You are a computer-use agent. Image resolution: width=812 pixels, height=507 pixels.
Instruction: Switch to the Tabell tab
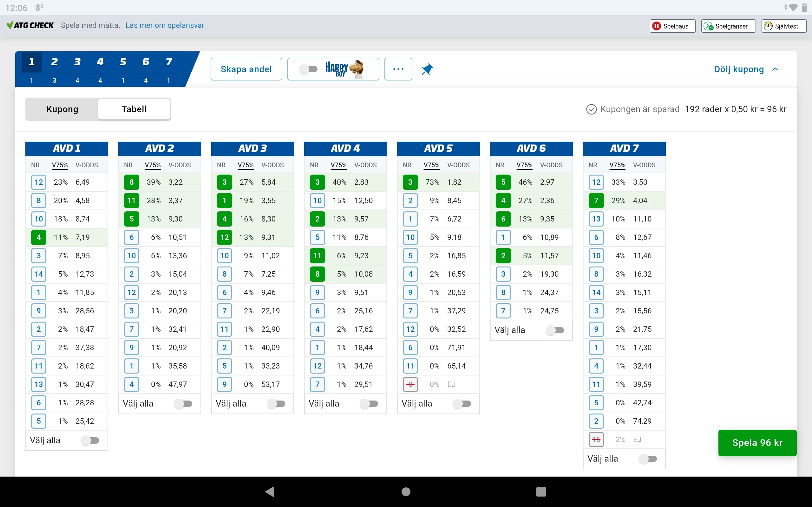tap(134, 109)
